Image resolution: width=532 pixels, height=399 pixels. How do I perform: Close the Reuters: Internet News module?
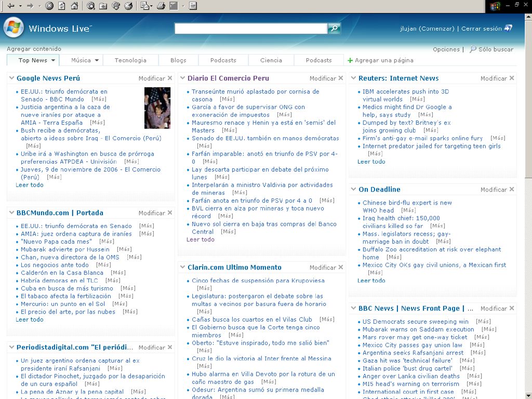(512, 78)
